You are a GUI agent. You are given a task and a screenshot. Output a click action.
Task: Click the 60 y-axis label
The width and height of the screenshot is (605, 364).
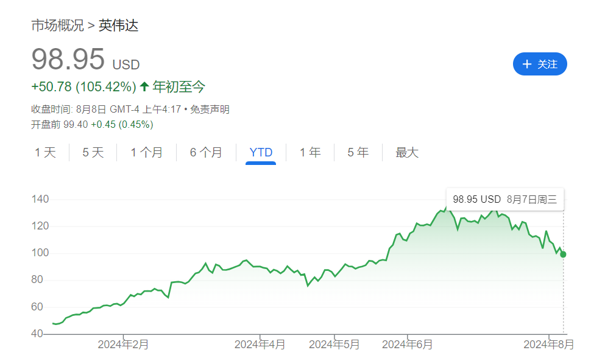tap(37, 307)
